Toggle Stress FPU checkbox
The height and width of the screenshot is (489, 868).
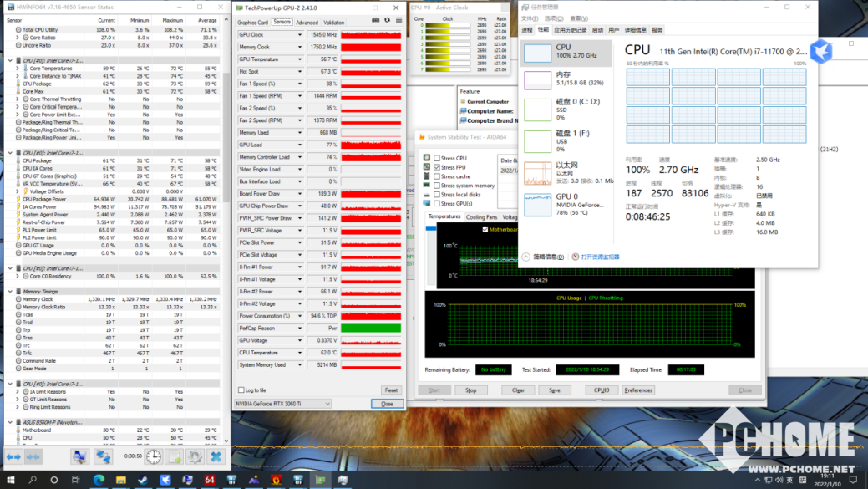coord(437,167)
